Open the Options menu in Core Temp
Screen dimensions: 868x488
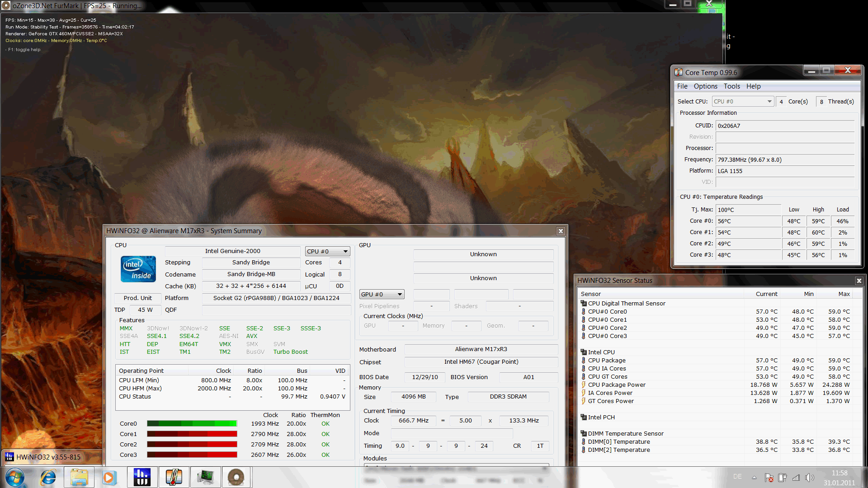coord(705,86)
